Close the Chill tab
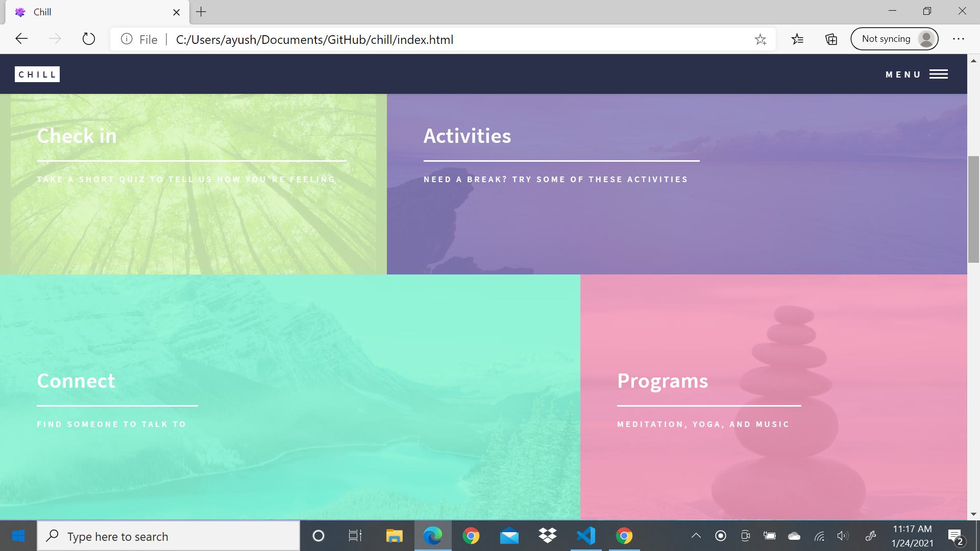 pos(177,12)
